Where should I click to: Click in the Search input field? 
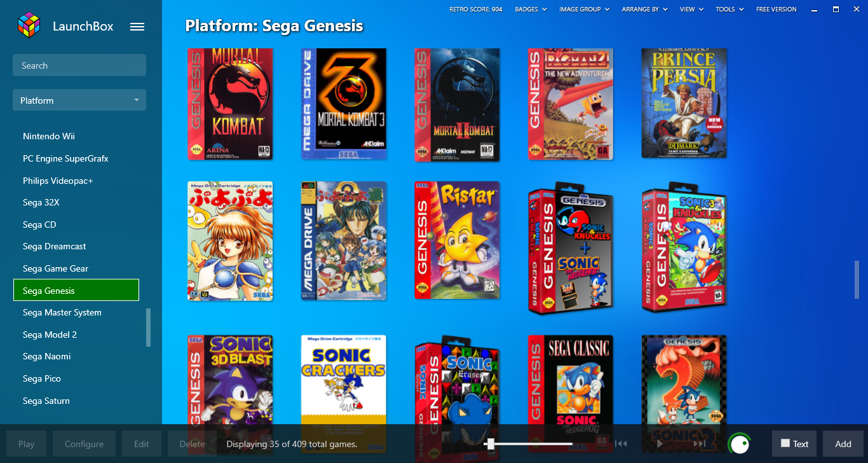pos(79,66)
